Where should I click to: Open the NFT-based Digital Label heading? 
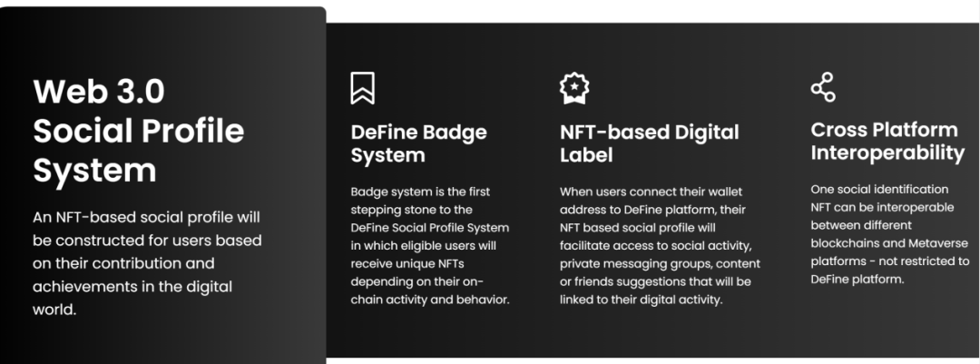(x=649, y=143)
